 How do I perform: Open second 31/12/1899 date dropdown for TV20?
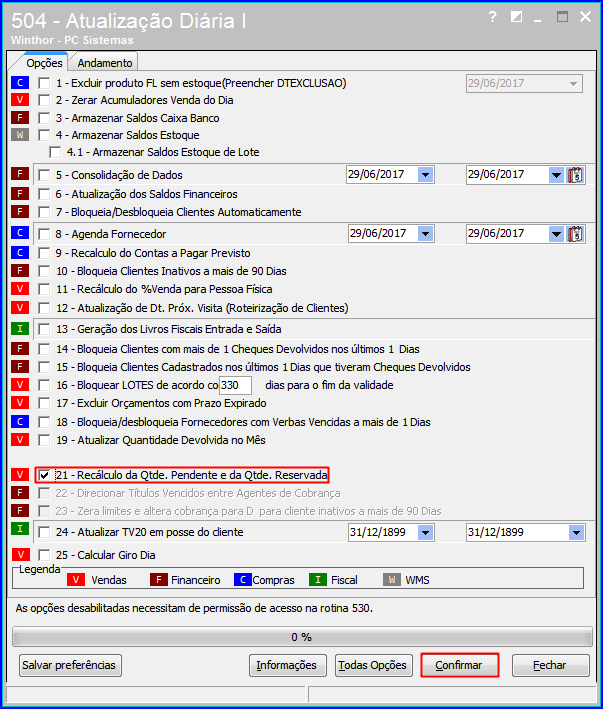576,533
